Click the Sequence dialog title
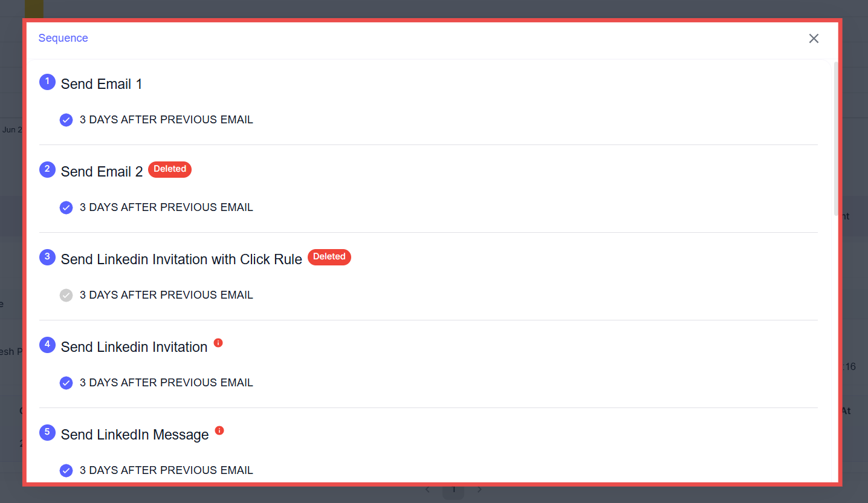This screenshot has width=868, height=503. [63, 38]
